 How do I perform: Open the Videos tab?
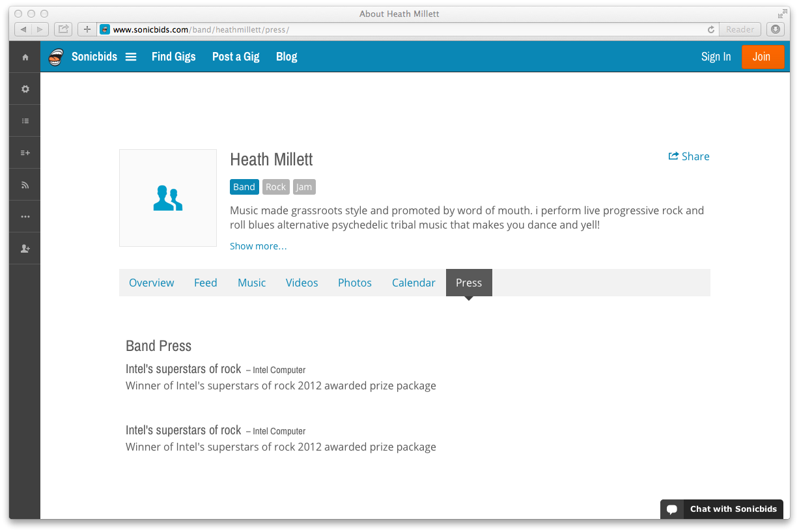[302, 283]
